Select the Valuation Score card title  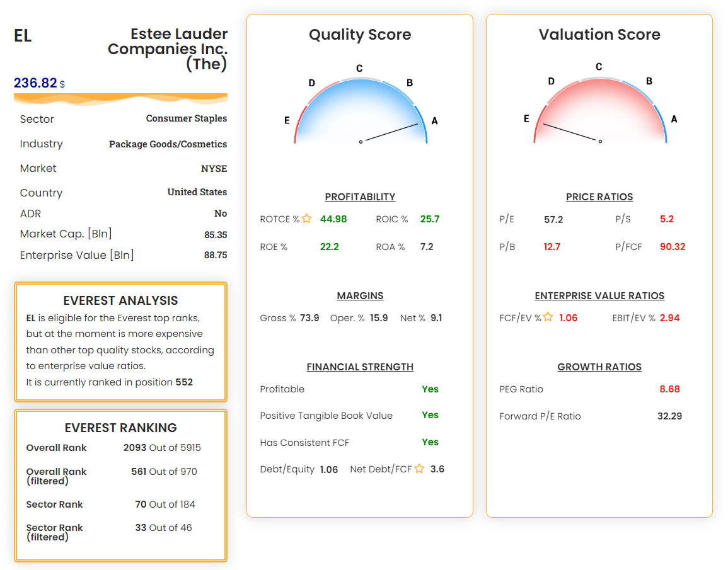click(x=599, y=34)
